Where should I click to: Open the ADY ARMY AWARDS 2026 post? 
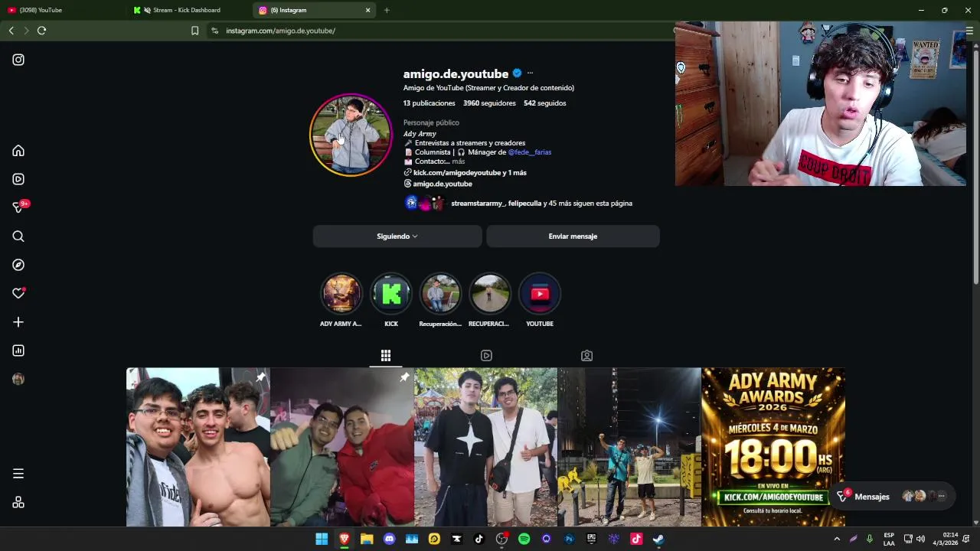pyautogui.click(x=773, y=447)
